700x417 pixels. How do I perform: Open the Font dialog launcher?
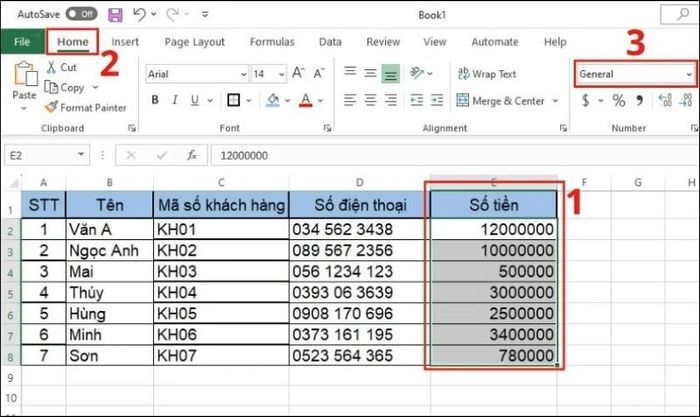click(x=327, y=128)
